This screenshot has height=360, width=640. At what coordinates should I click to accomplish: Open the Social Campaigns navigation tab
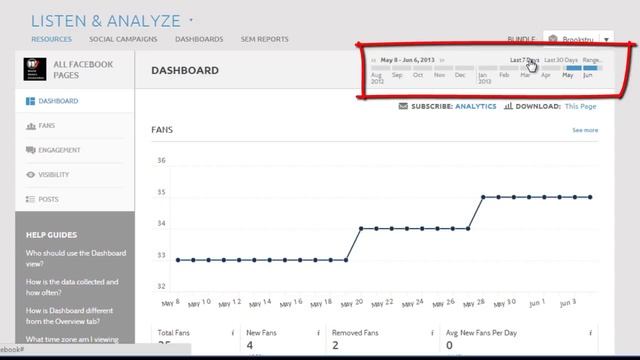(123, 39)
